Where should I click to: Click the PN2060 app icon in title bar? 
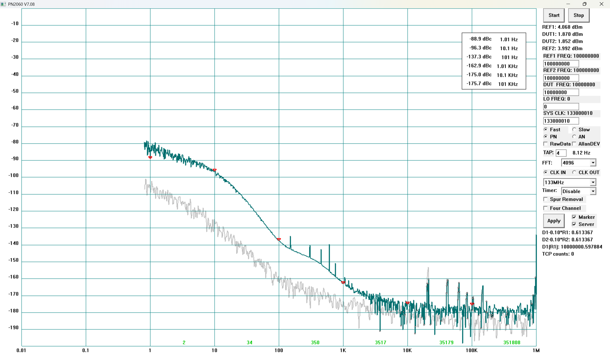[x=3, y=4]
